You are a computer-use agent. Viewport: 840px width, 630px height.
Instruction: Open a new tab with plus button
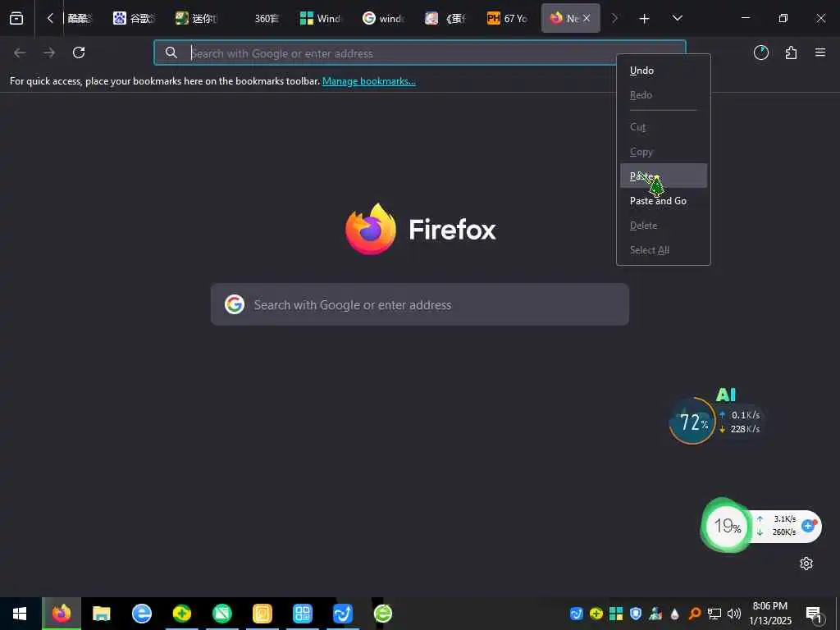point(645,19)
